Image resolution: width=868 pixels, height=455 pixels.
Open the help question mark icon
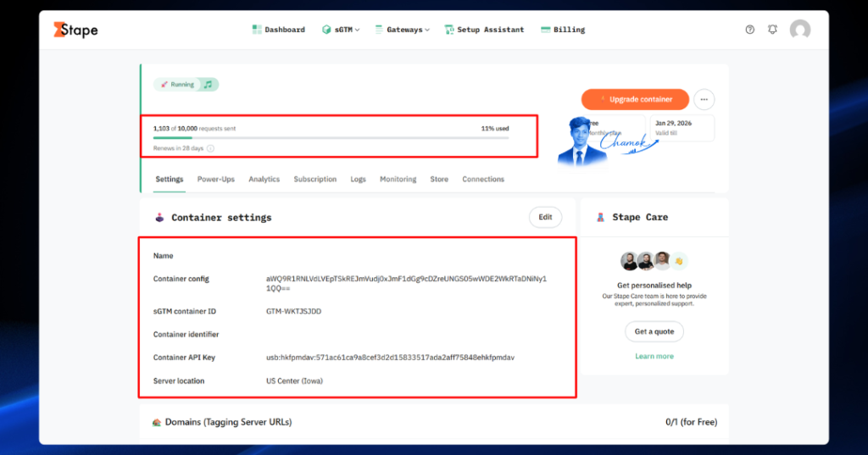click(749, 30)
